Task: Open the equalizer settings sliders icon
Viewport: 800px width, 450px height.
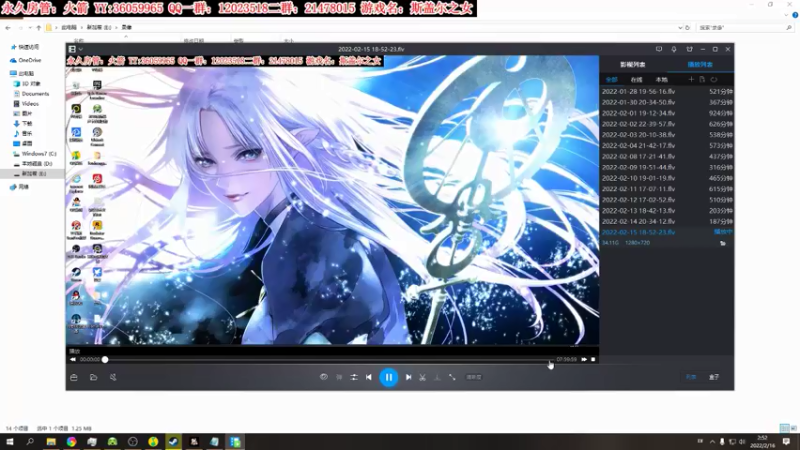Action: pyautogui.click(x=354, y=378)
